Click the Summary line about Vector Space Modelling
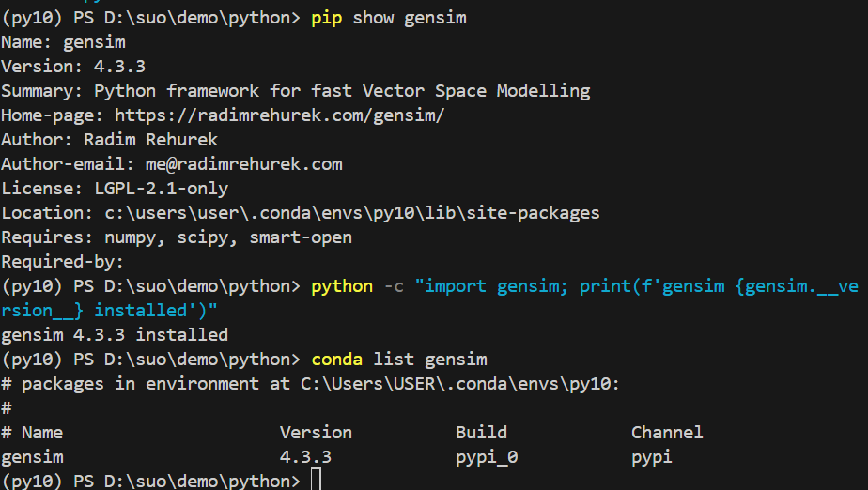 [295, 91]
